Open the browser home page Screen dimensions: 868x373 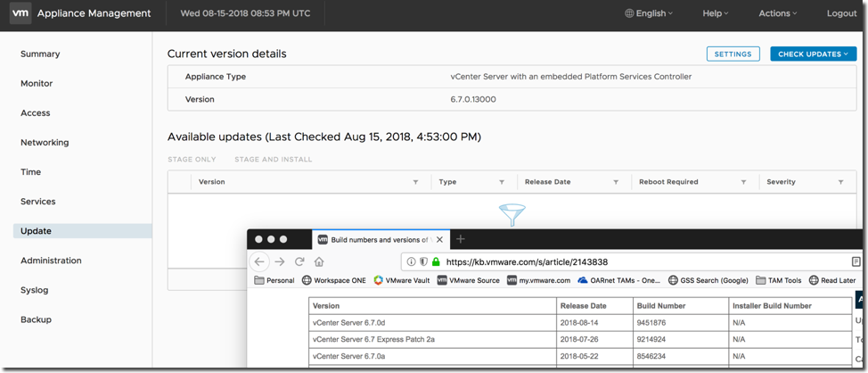click(319, 261)
